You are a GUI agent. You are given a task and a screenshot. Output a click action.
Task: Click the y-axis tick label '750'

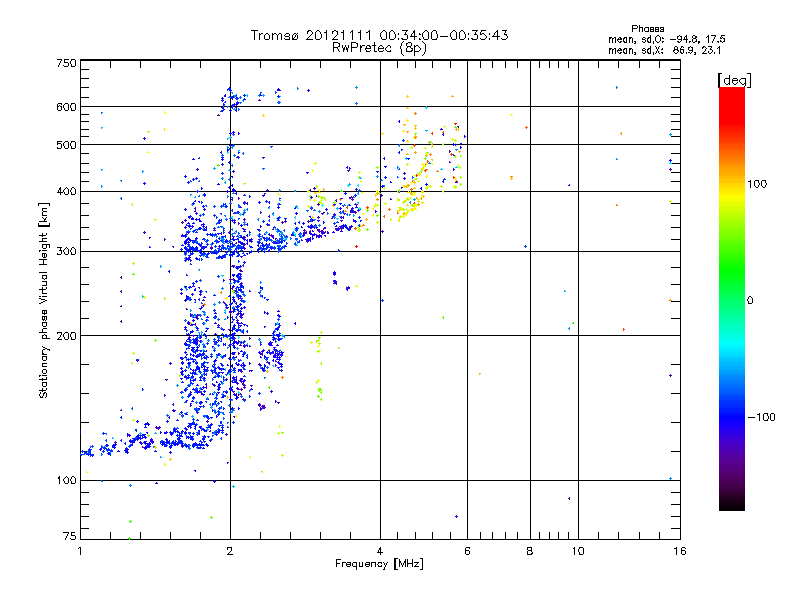[x=66, y=63]
